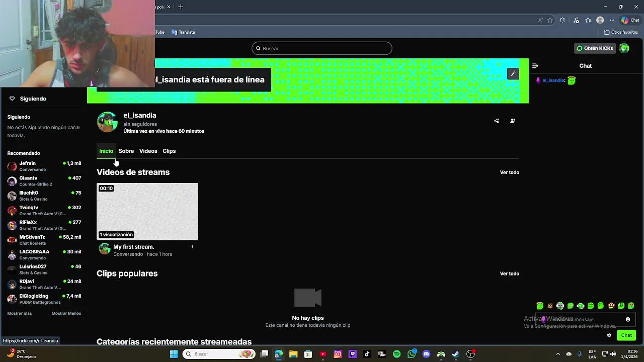The height and width of the screenshot is (362, 644).
Task: Click el_isandia username in chat message
Action: tap(553, 80)
